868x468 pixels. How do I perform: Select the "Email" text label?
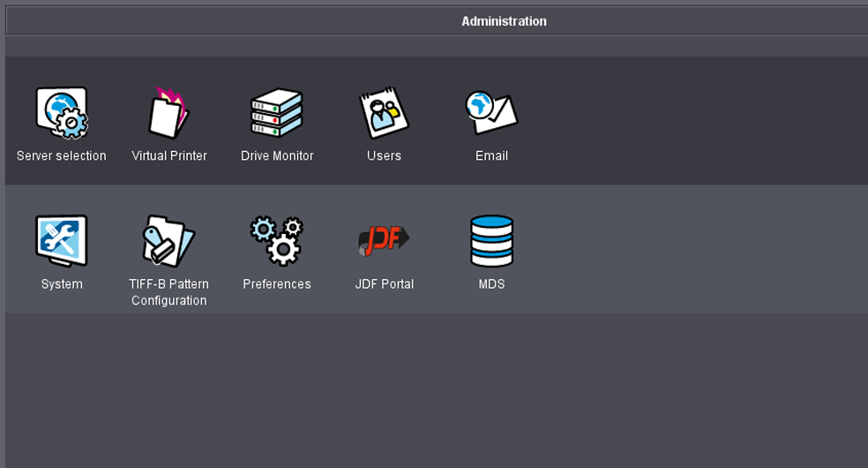click(491, 156)
